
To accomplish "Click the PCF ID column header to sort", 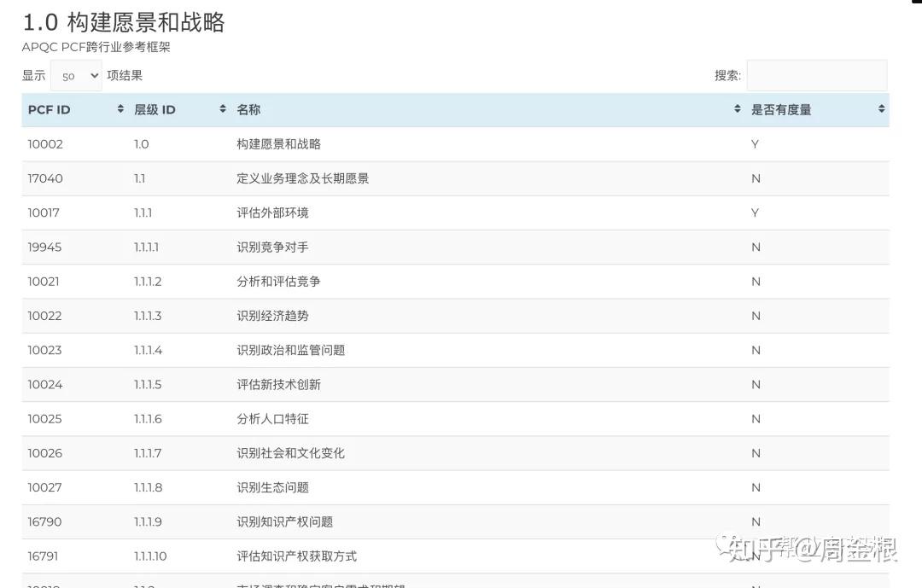I will 49,109.
